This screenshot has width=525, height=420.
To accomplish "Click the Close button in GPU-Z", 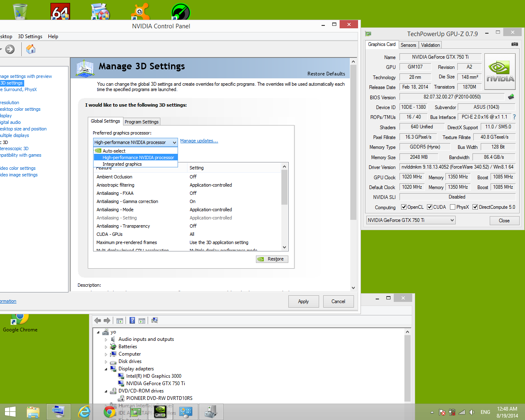I will pos(504,221).
